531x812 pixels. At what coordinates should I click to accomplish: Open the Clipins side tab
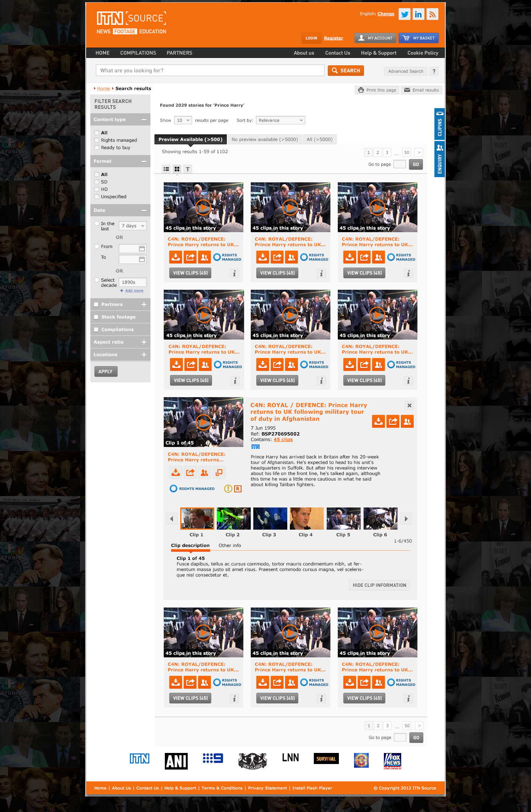pos(440,124)
